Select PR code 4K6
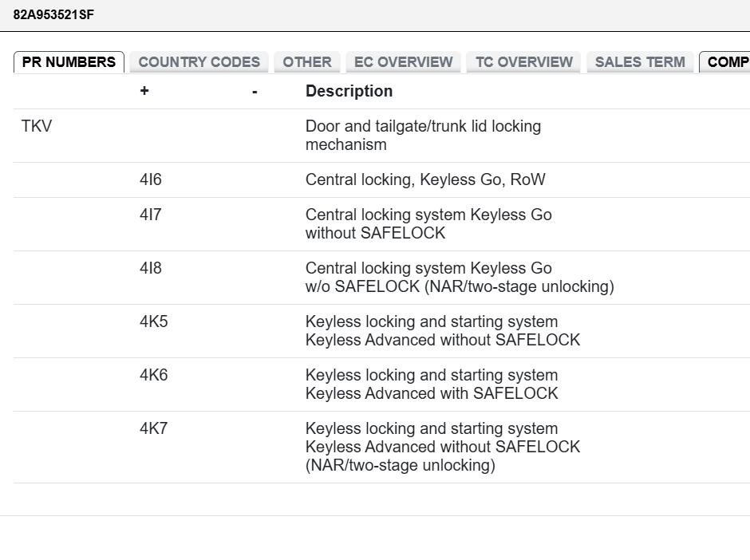The image size is (750, 560). pyautogui.click(x=153, y=376)
